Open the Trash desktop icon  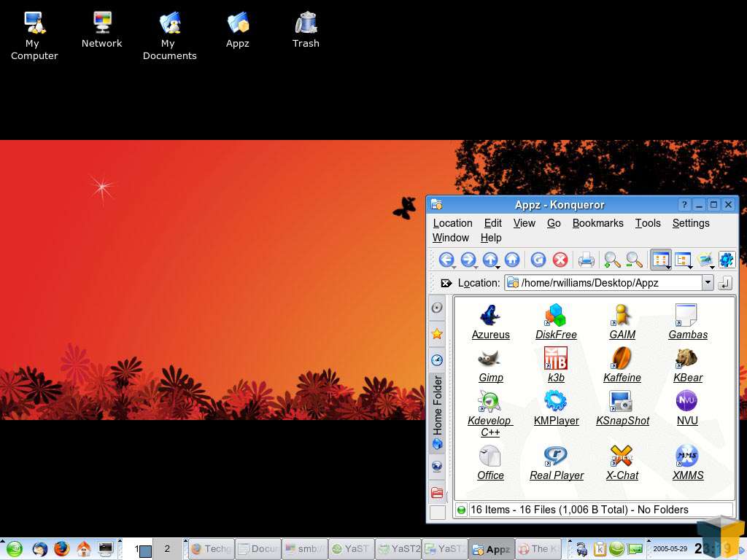(x=306, y=30)
